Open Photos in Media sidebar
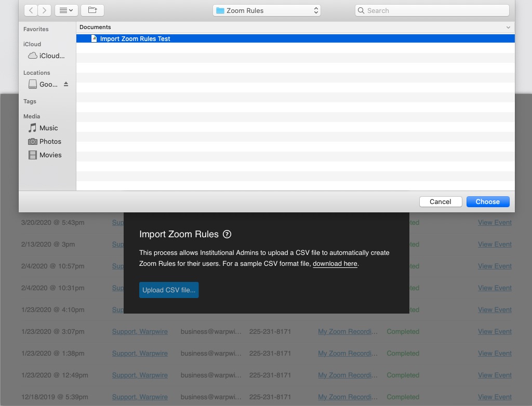532x406 pixels. click(x=45, y=141)
